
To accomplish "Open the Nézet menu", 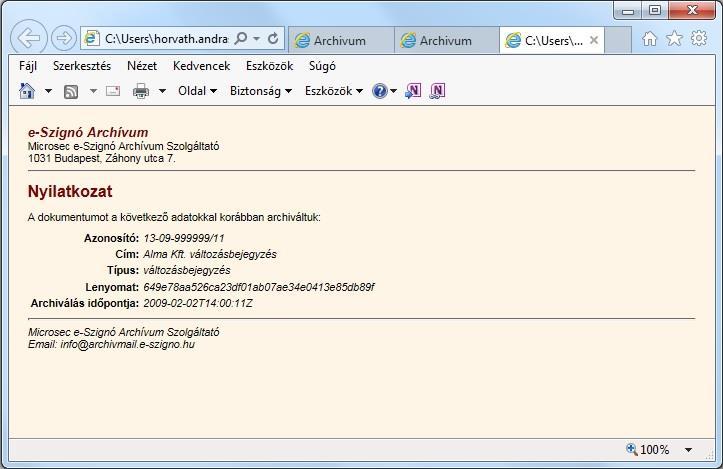I will [x=142, y=66].
